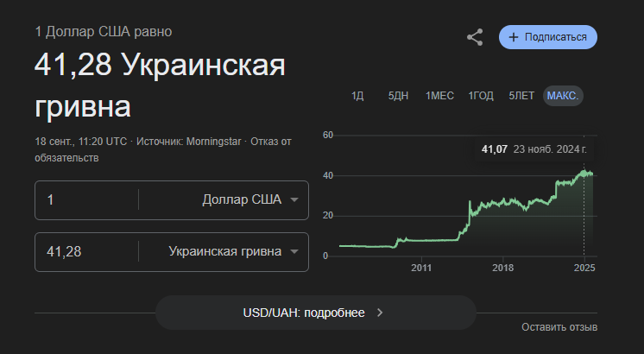644x354 pixels.
Task: Click the hryvnia amount field showing 41,28
Action: (86, 252)
